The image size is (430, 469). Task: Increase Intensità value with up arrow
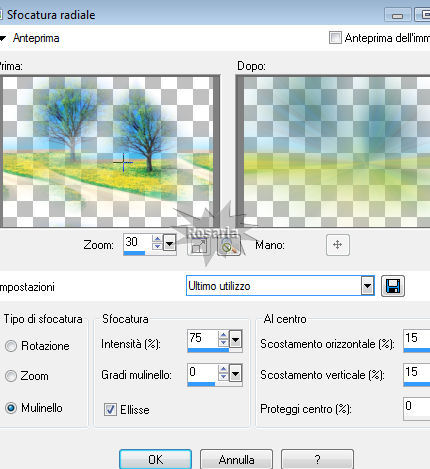pos(223,335)
